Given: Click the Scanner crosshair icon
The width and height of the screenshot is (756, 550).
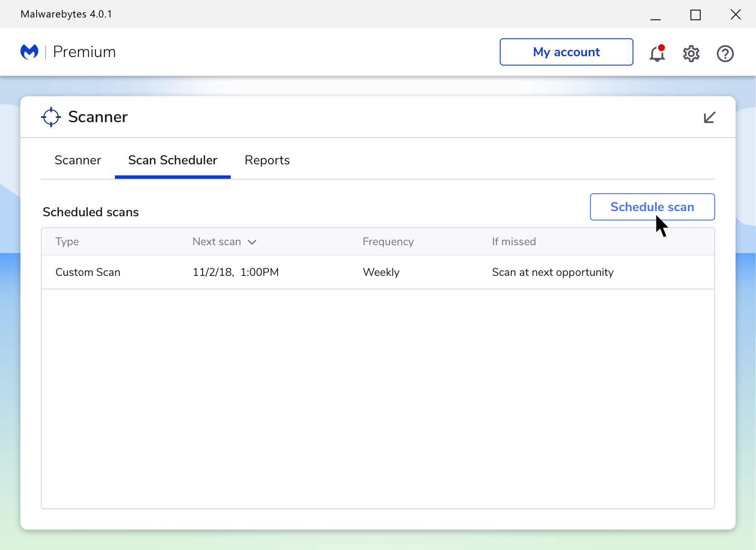Looking at the screenshot, I should coord(51,117).
